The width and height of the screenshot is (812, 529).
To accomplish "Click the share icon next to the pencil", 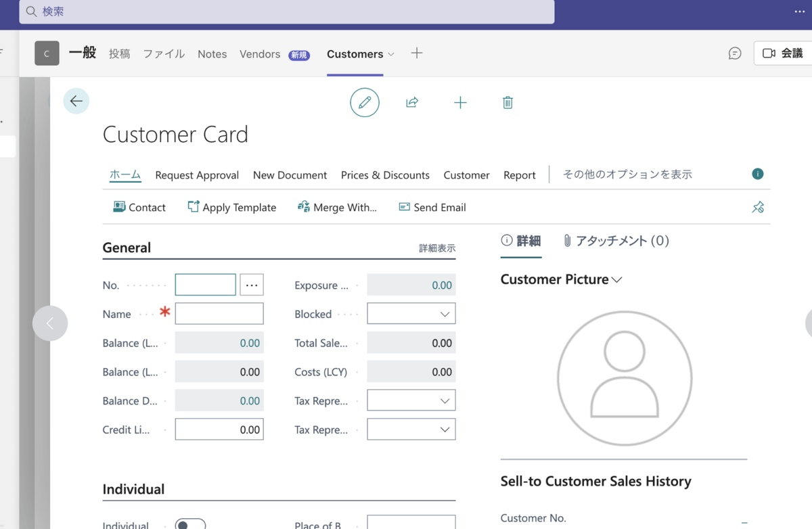I will (x=412, y=102).
